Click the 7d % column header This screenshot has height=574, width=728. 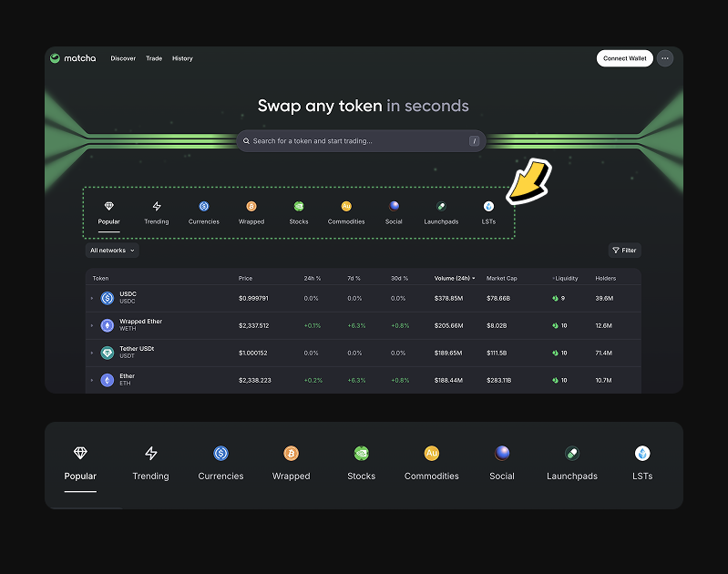click(354, 278)
